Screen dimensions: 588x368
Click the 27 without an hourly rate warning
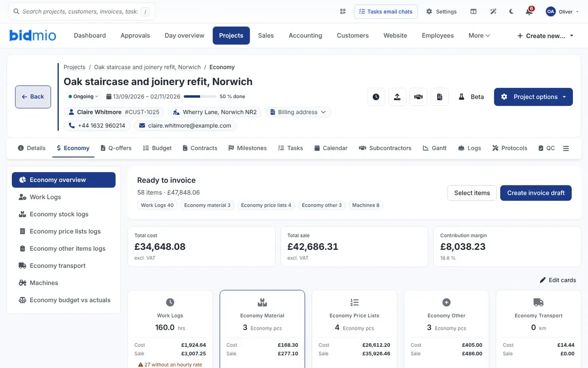[x=170, y=365]
